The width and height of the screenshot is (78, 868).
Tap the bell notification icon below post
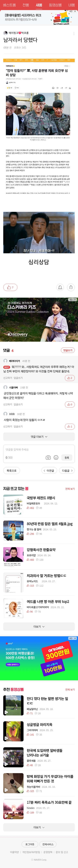click(x=60, y=287)
